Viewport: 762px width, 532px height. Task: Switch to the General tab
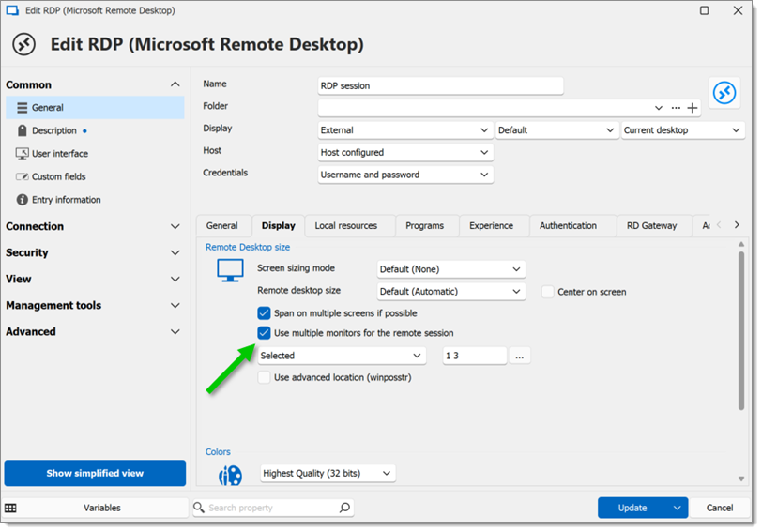pos(222,226)
